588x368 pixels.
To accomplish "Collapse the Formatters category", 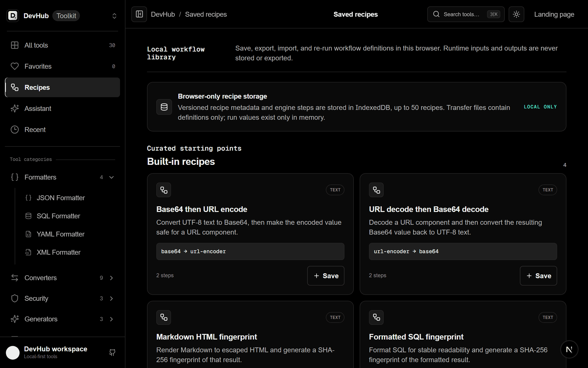I will tap(62, 177).
